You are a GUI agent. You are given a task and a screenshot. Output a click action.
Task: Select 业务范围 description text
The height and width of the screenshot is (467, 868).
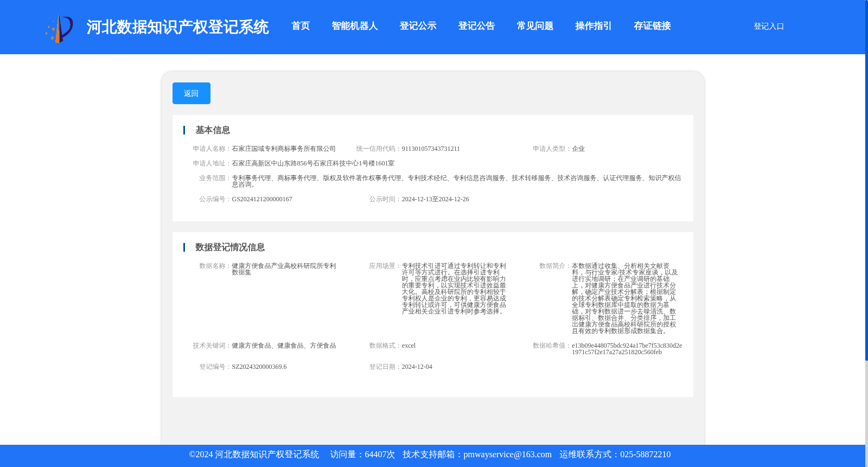(x=456, y=181)
